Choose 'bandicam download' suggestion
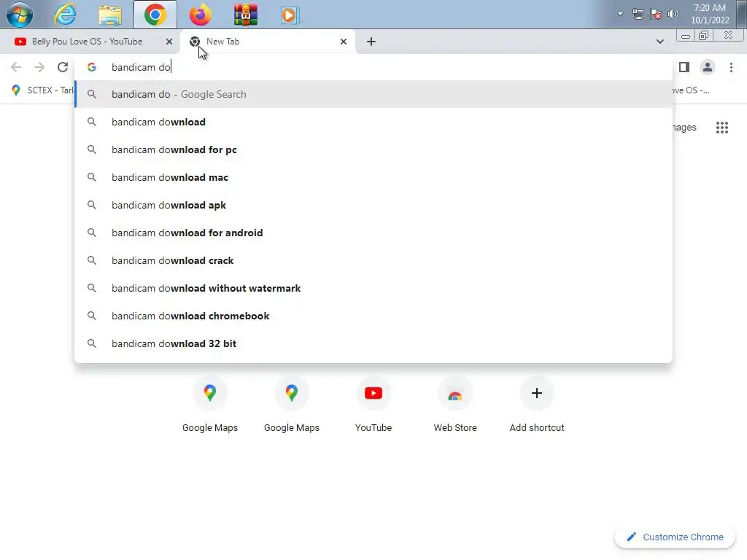This screenshot has width=747, height=560. (373, 122)
